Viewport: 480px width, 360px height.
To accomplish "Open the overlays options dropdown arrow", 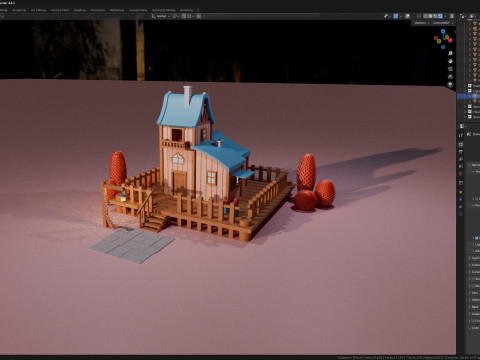I will pyautogui.click(x=412, y=16).
